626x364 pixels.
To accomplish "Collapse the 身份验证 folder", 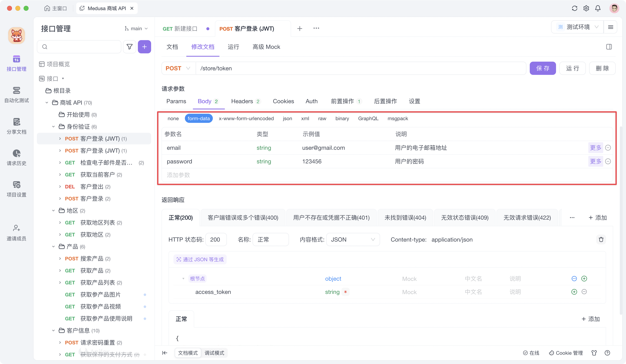I will pos(53,127).
